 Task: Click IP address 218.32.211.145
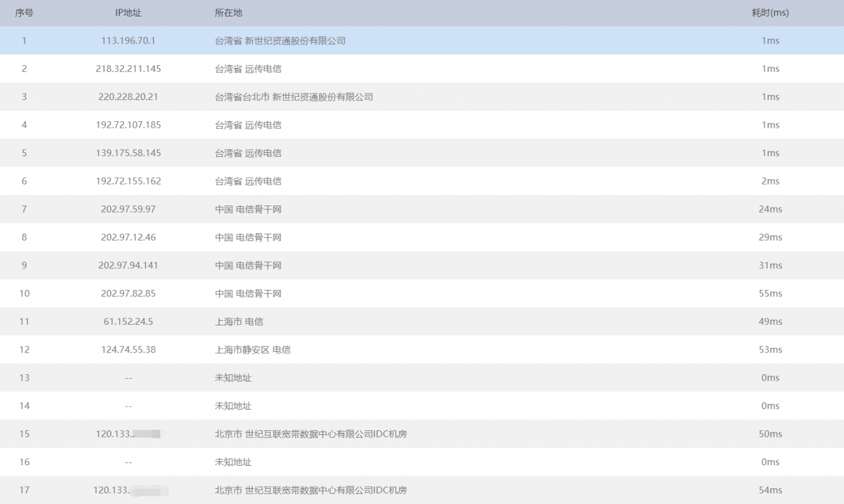pos(128,69)
